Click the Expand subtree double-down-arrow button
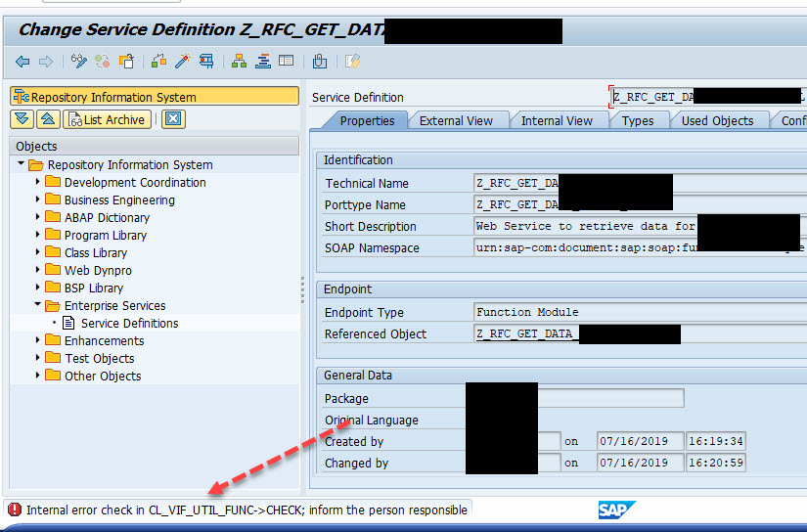807x532 pixels. [x=22, y=119]
